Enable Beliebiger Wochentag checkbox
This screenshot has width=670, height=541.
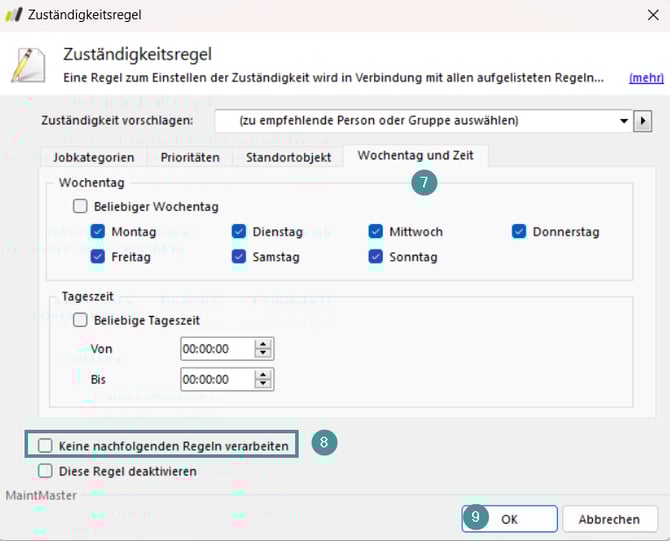point(80,206)
